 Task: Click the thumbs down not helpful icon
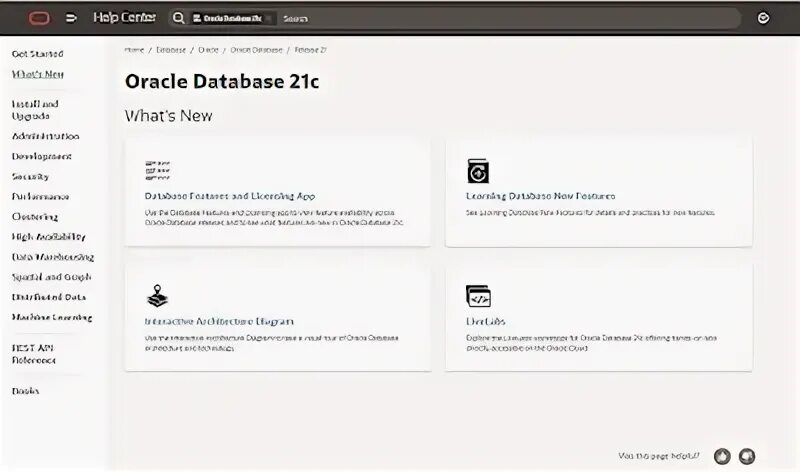pyautogui.click(x=747, y=456)
